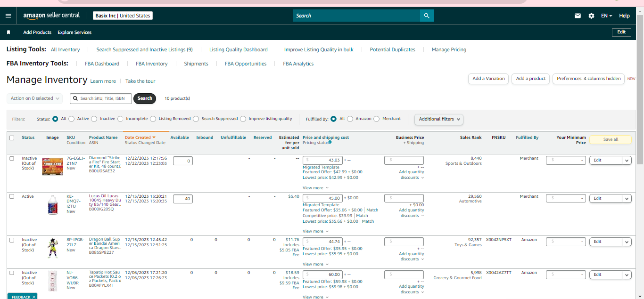Choose the Listing Removed radio filter
Screen dimensions: 644x299
point(153,119)
